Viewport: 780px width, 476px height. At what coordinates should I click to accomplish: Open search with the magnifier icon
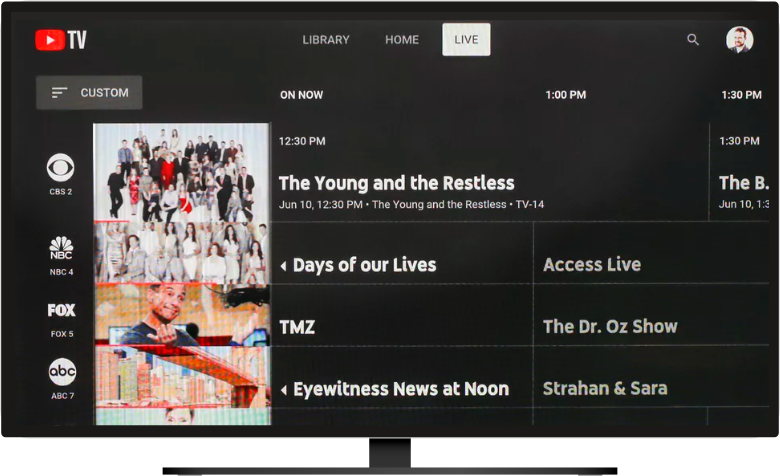tap(693, 40)
